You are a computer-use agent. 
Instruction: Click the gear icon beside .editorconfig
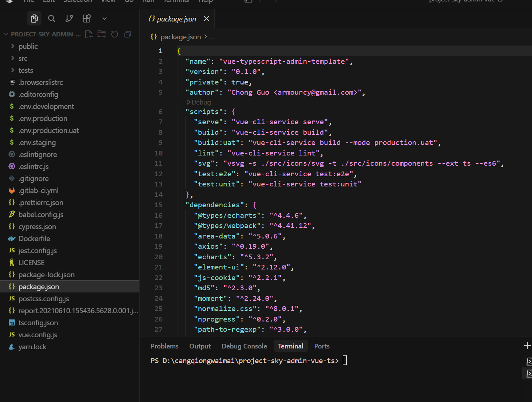(12, 94)
